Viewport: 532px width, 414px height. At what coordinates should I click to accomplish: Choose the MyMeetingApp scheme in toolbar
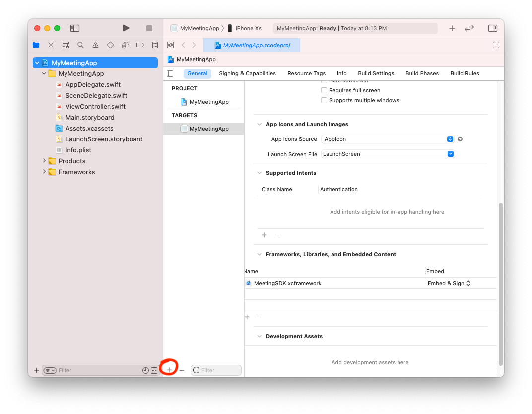[195, 28]
